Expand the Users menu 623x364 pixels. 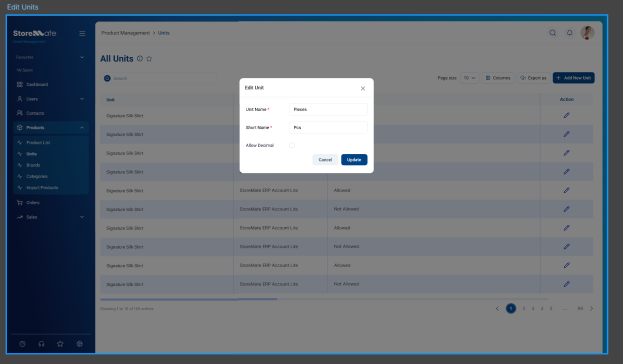pos(50,99)
